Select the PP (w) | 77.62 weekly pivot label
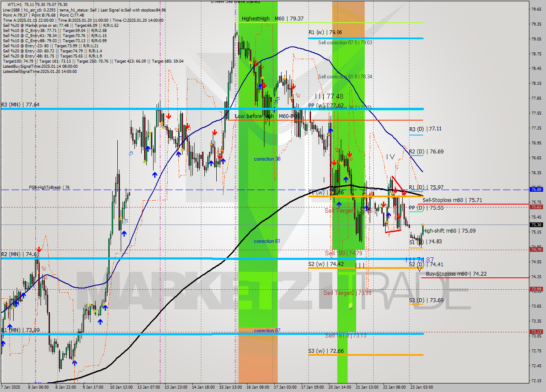This screenshot has width=546, height=392. tap(326, 105)
